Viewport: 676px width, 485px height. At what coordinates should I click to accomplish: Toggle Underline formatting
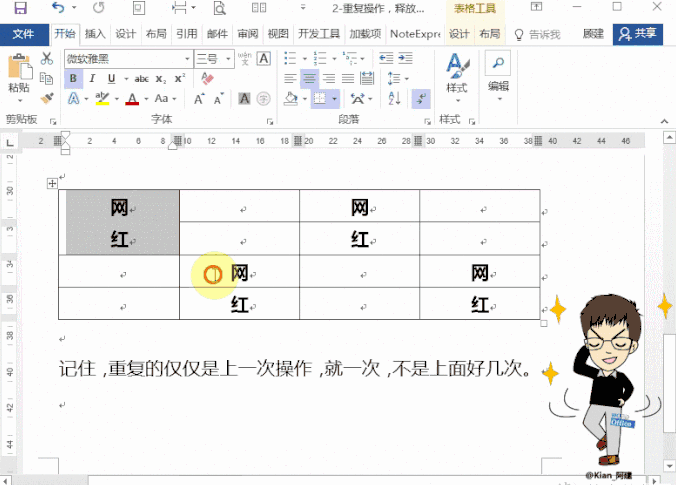112,78
